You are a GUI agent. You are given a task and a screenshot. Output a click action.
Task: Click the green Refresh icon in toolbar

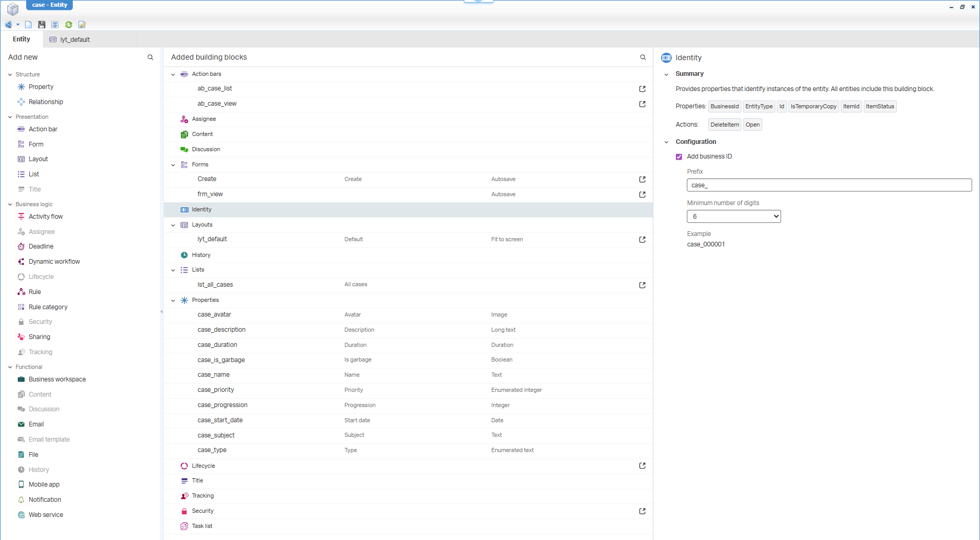coord(69,25)
